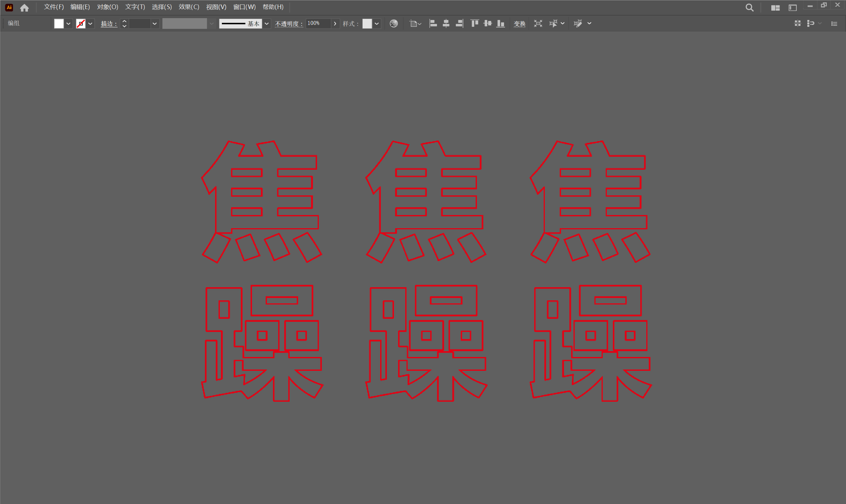The width and height of the screenshot is (846, 504).
Task: Click the snap to pixel options icon
Action: 811,23
